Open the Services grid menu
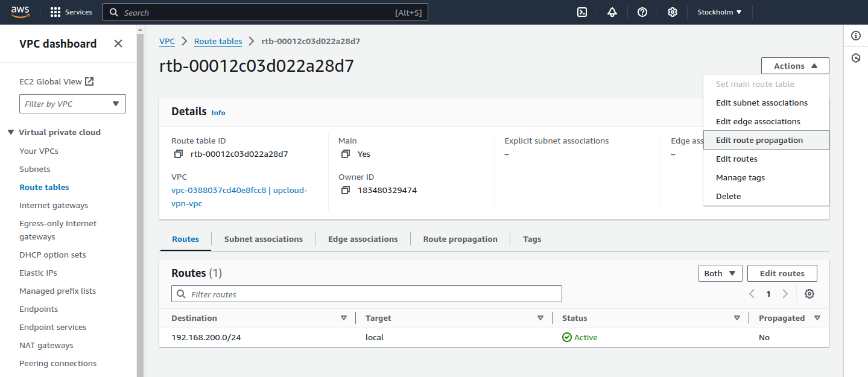The image size is (868, 377). (71, 12)
